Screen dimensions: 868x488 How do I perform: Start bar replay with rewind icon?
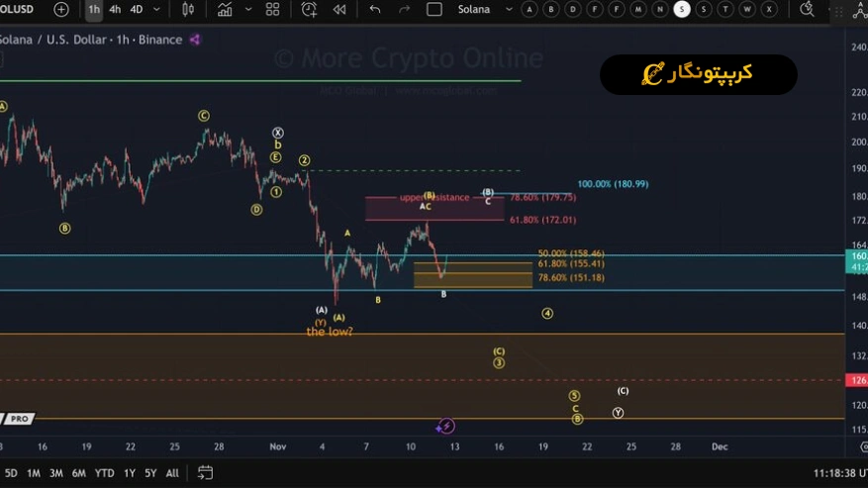(339, 10)
